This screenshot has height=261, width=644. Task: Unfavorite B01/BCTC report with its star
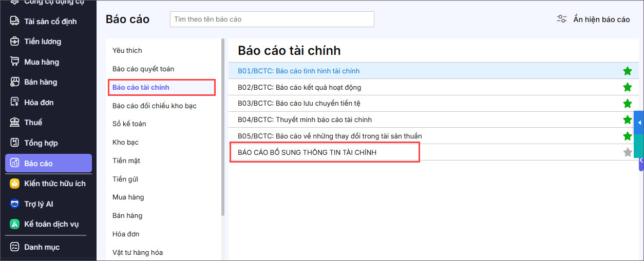click(628, 71)
